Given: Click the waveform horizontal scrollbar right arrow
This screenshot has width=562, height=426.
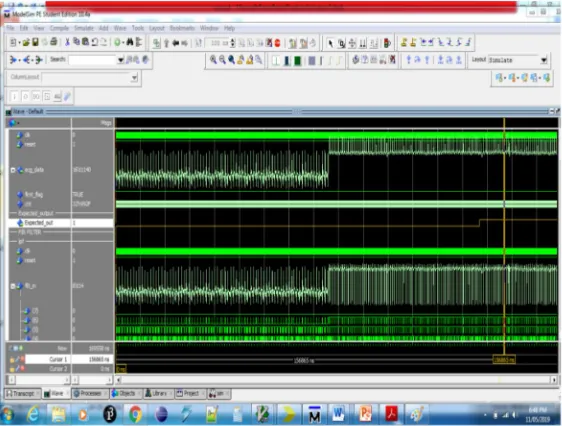Looking at the screenshot, I should [554, 380].
